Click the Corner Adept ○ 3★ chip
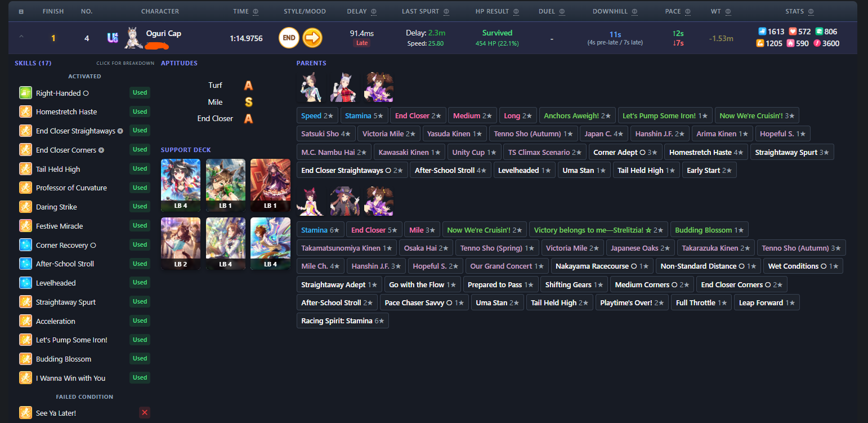Viewport: 868px width, 423px height. pos(625,152)
